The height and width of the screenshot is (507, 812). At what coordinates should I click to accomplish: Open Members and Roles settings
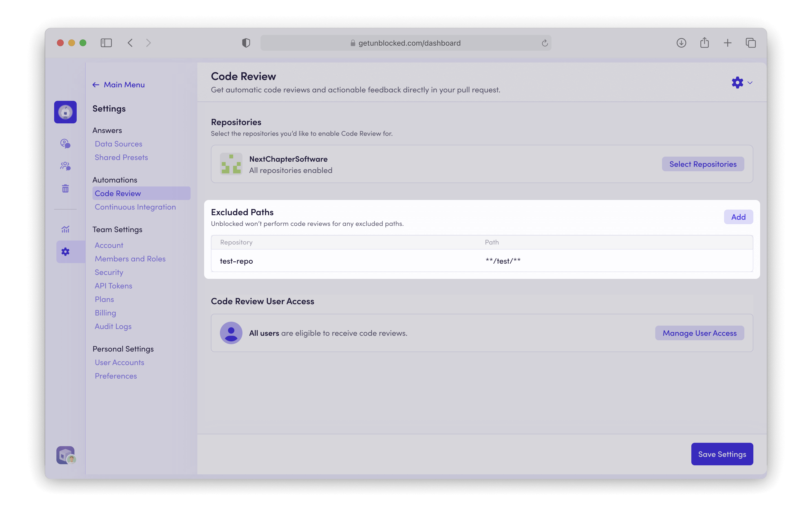pos(130,259)
